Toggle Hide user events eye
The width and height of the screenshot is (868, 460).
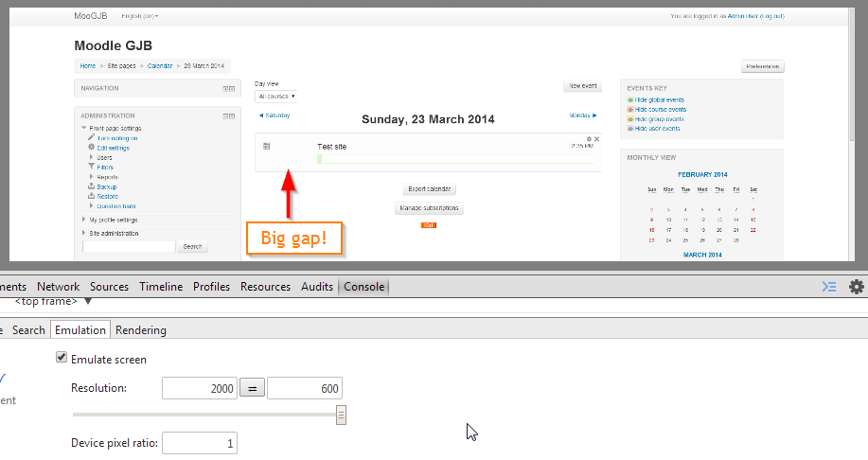[630, 129]
